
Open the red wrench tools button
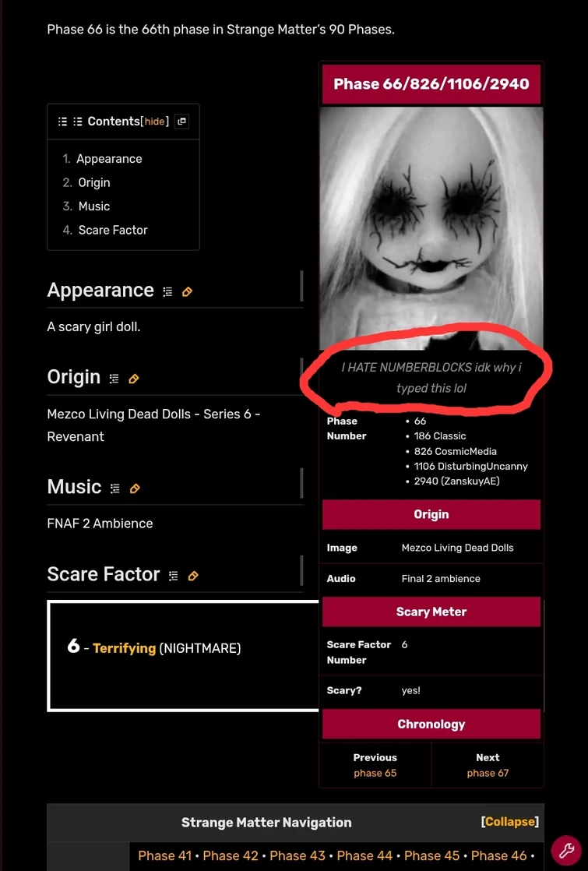click(x=565, y=850)
